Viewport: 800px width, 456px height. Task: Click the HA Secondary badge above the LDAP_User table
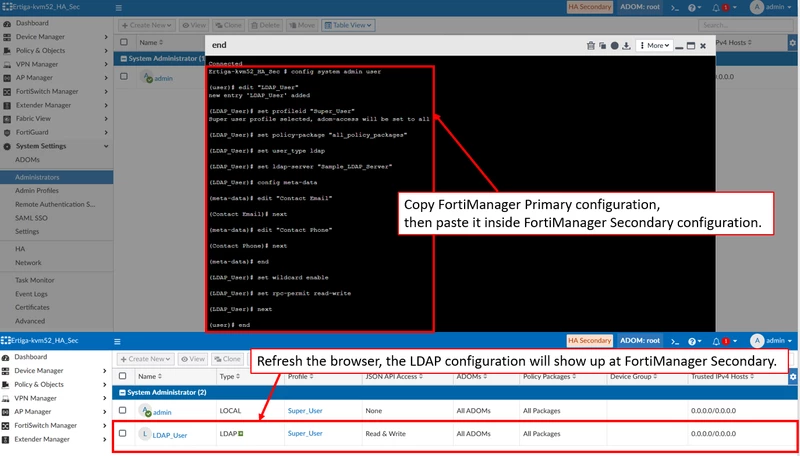tap(589, 341)
